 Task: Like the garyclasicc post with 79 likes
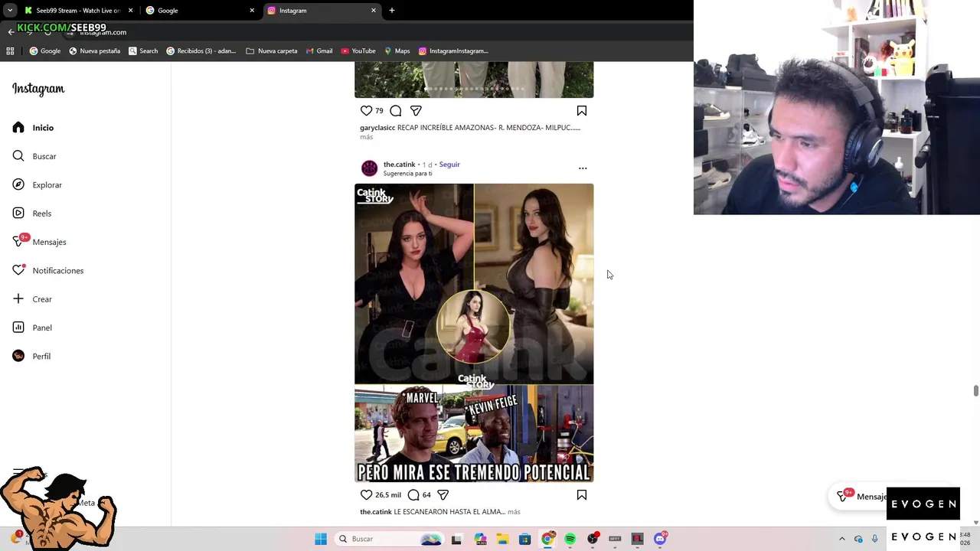pyautogui.click(x=366, y=110)
